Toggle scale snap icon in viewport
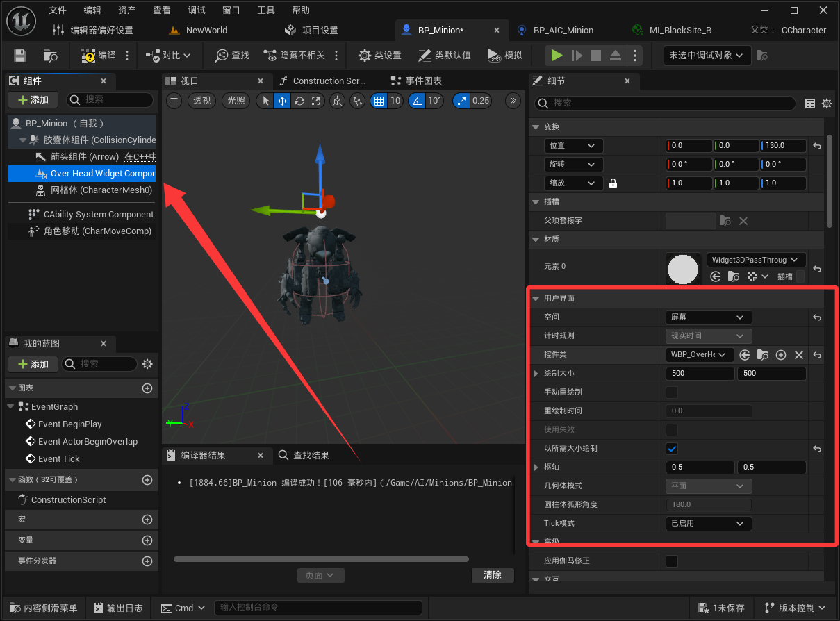Screen dimensions: 840x621 461,101
